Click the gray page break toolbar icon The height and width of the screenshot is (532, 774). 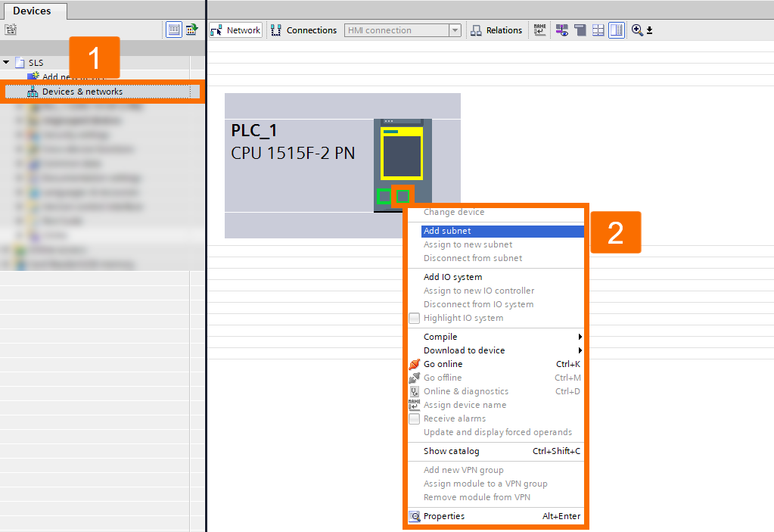580,30
